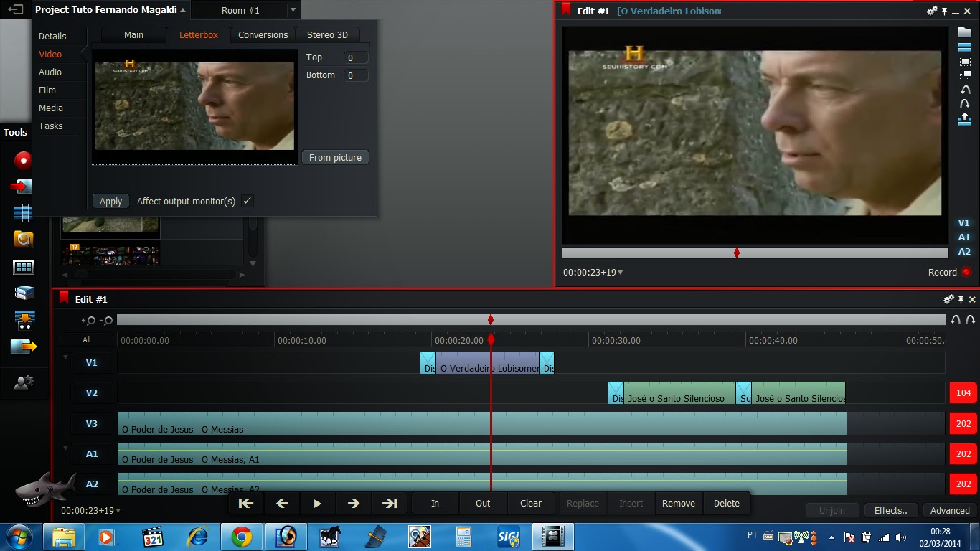Screen dimensions: 980x551
Task: Click the timeline overview scroll bar
Action: 531,320
